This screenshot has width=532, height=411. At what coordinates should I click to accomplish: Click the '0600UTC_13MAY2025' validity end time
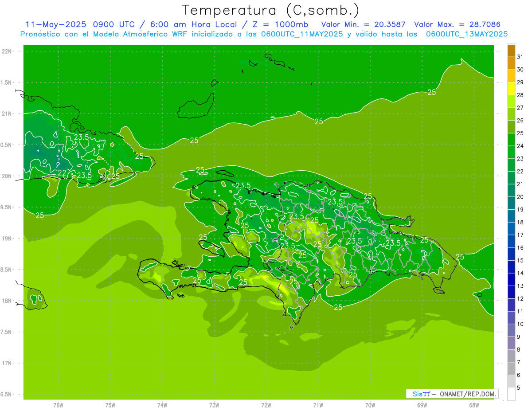pyautogui.click(x=467, y=34)
